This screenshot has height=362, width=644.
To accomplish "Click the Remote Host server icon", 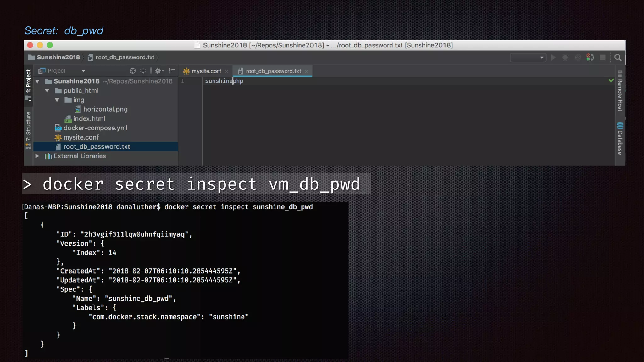I will [620, 74].
